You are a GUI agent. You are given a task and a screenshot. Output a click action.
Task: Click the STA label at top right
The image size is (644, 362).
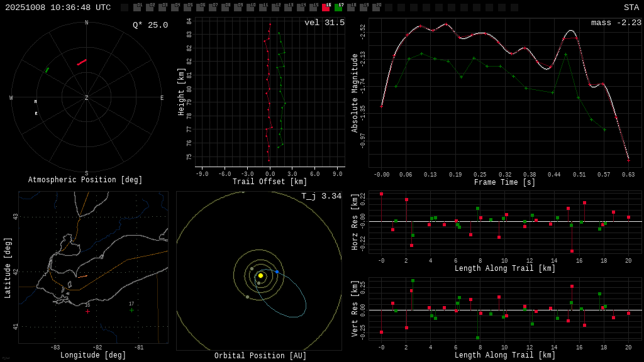tap(631, 8)
